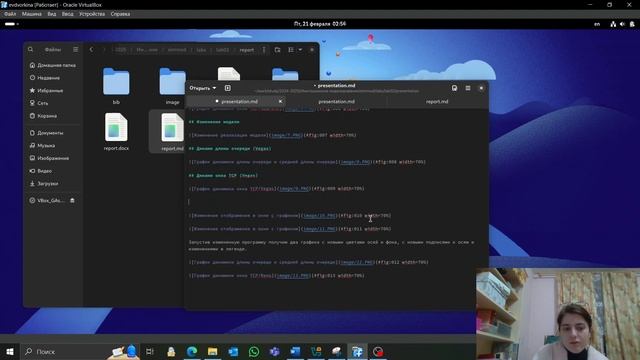Eject the VBox_GAs volume
The height and width of the screenshot is (360, 640).
tap(72, 200)
